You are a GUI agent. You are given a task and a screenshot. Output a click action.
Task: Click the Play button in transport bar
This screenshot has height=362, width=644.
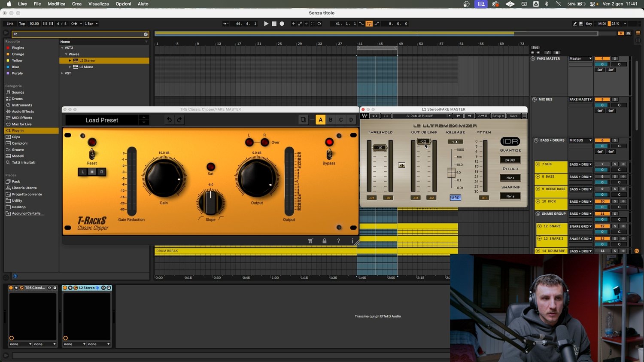coord(266,24)
